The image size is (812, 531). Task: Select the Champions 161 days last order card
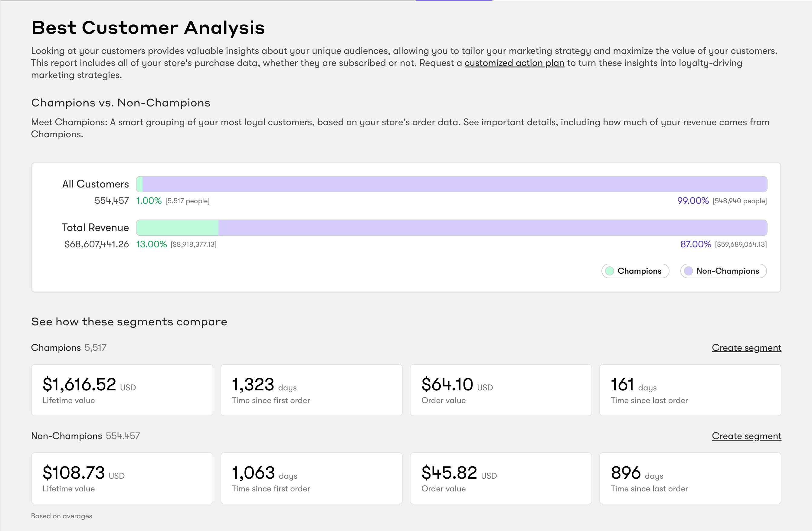(x=690, y=390)
